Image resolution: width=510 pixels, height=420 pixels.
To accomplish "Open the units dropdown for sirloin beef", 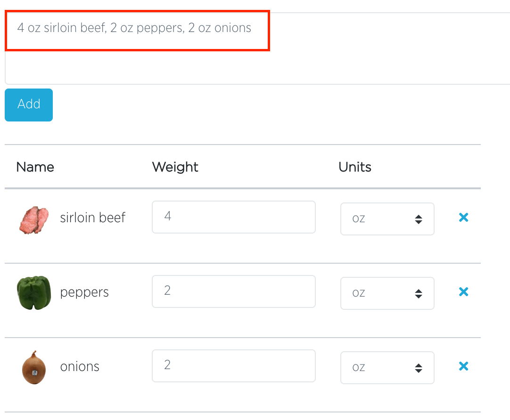I will click(387, 219).
